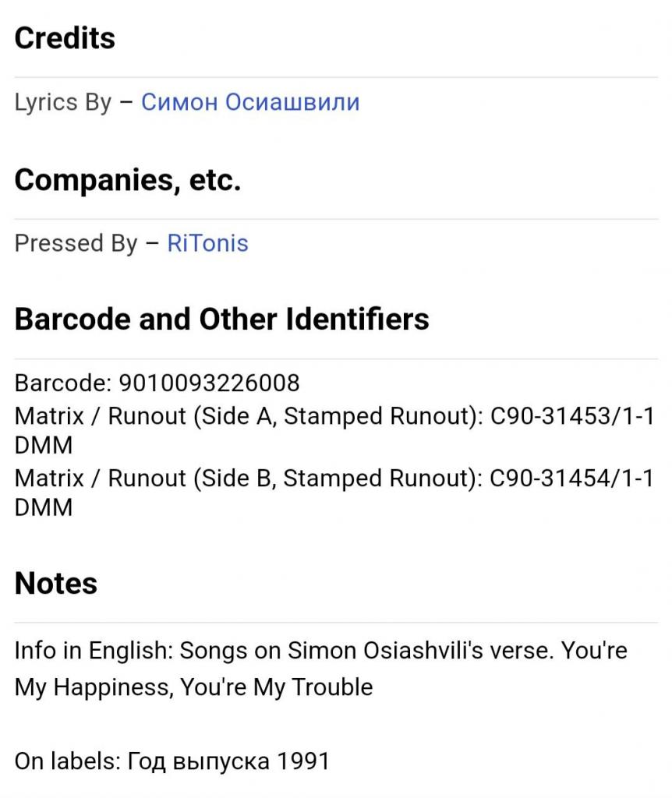This screenshot has height=798, width=672.
Task: Select matrix code C90-31454/1-1
Action: click(x=571, y=478)
